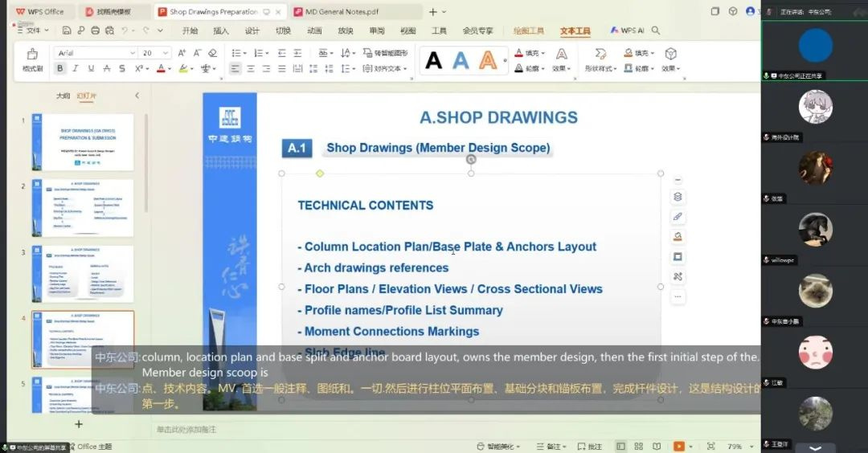Viewport: 868px width, 453px height.
Task: Open the bullet list dropdown
Action: [246, 53]
